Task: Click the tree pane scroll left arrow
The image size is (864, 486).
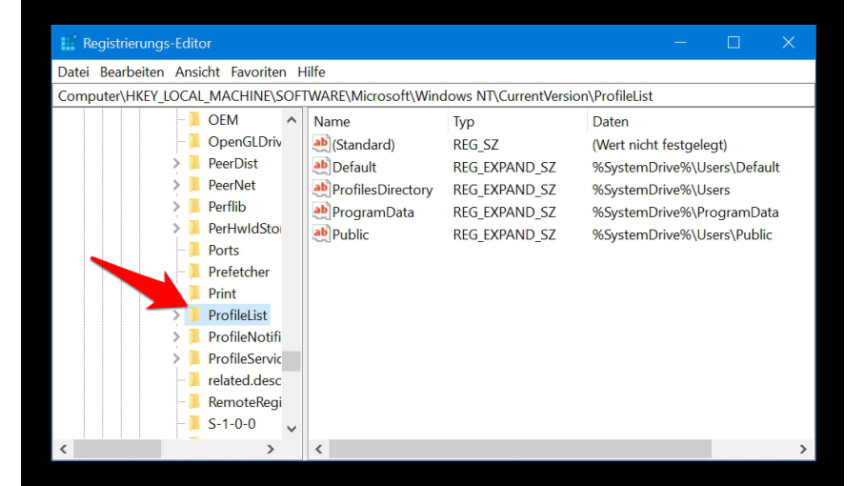Action: click(x=63, y=449)
